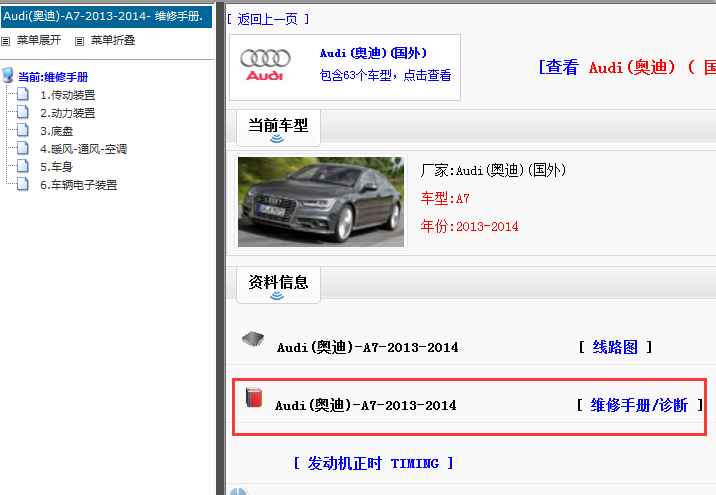Click Audi(奥迪)-A7-2013-2014 in the 线路图 row
The width and height of the screenshot is (716, 495).
click(368, 348)
